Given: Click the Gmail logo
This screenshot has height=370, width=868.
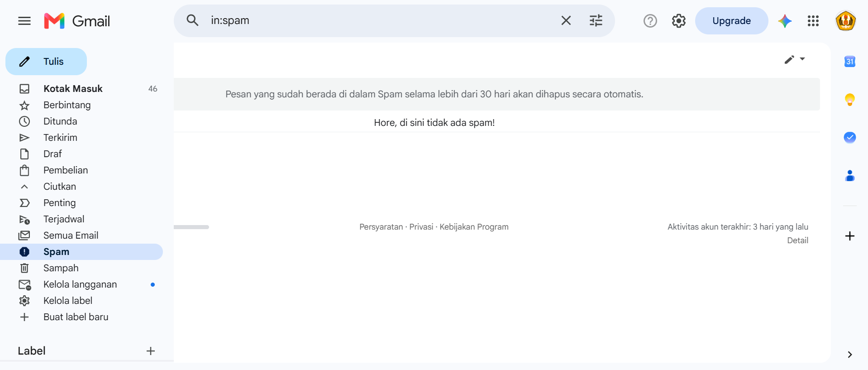Looking at the screenshot, I should pyautogui.click(x=77, y=21).
